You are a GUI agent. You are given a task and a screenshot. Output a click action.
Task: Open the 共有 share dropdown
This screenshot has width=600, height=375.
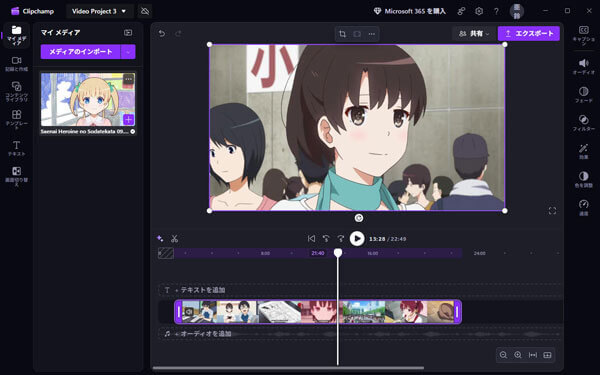pos(474,34)
